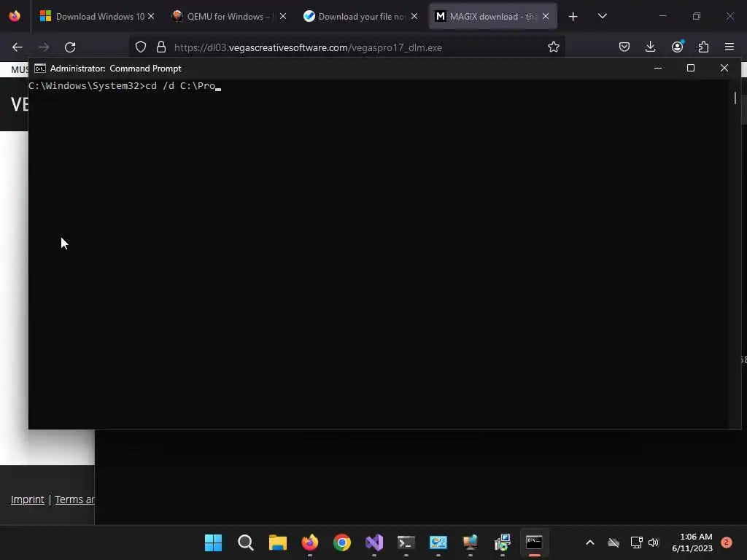The width and height of the screenshot is (747, 560).
Task: Bookmark this page with star
Action: coord(554,47)
